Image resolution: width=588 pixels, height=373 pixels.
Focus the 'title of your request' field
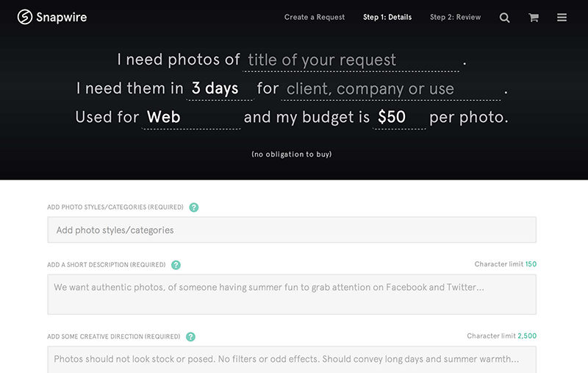pyautogui.click(x=351, y=60)
